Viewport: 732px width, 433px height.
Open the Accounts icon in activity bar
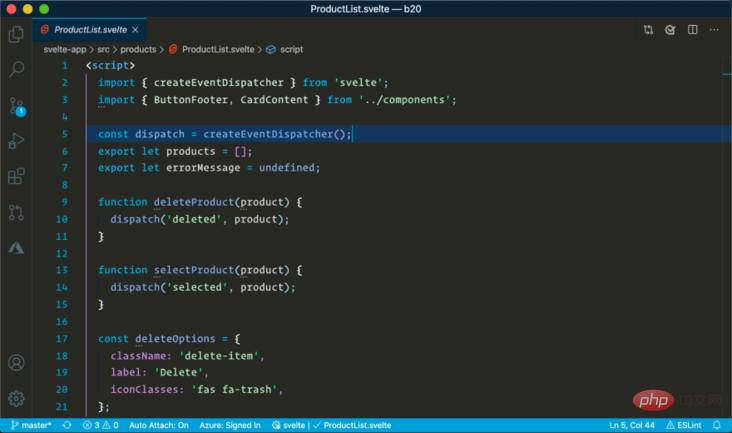(x=16, y=363)
